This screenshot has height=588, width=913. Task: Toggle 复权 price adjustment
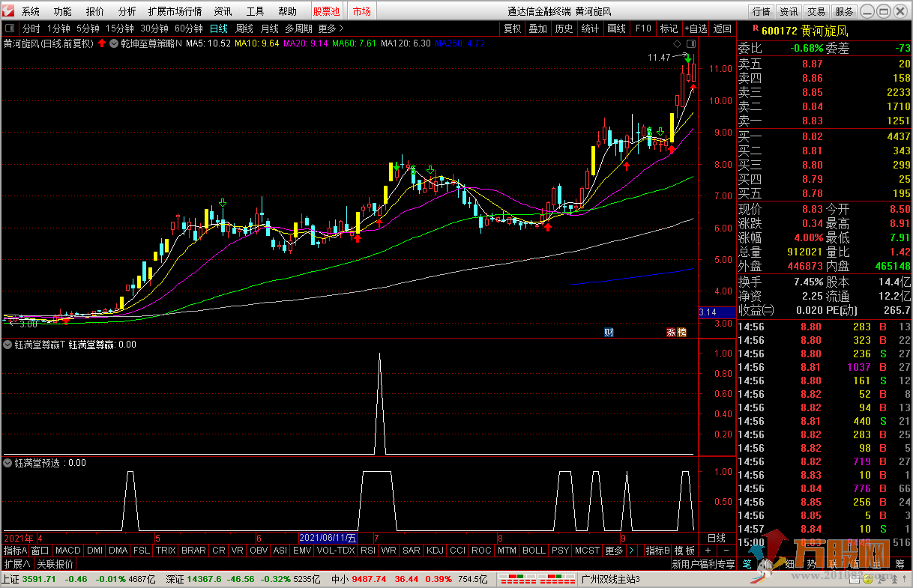512,28
